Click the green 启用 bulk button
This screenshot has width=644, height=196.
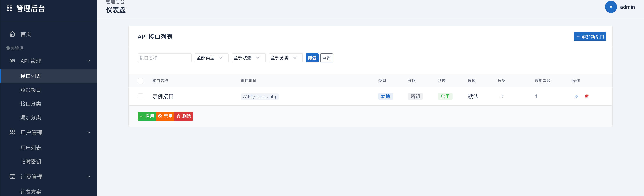[x=147, y=116]
